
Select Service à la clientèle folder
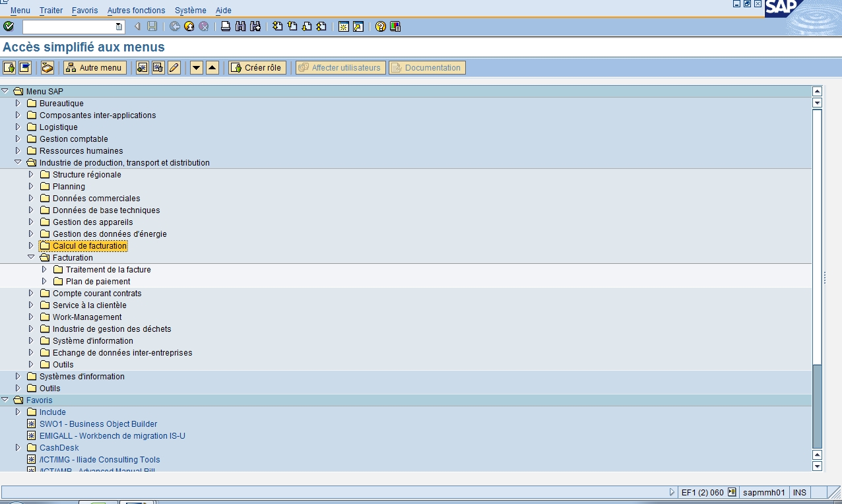[90, 305]
